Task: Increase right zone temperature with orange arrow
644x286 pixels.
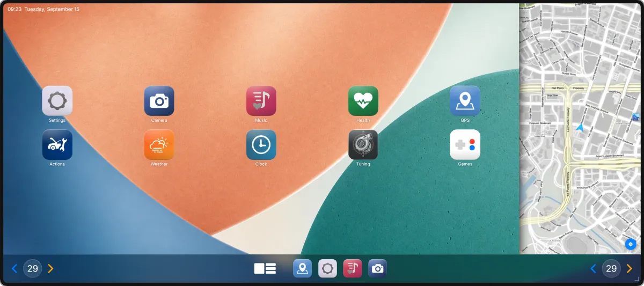Action: 629,268
